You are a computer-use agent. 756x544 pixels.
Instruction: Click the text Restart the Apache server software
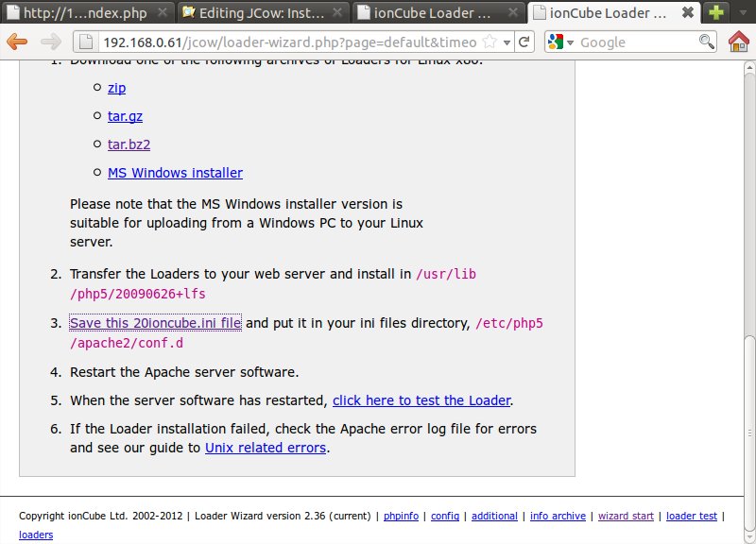184,372
